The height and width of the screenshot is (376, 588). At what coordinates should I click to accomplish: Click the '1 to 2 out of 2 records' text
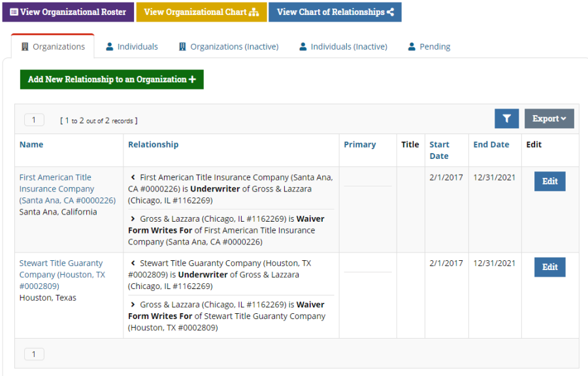(99, 120)
